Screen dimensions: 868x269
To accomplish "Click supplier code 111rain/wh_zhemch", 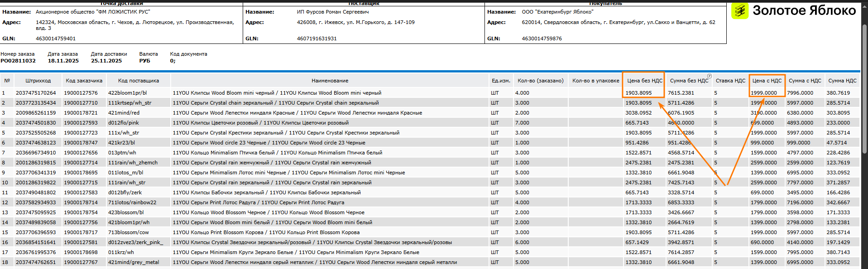I will [133, 163].
